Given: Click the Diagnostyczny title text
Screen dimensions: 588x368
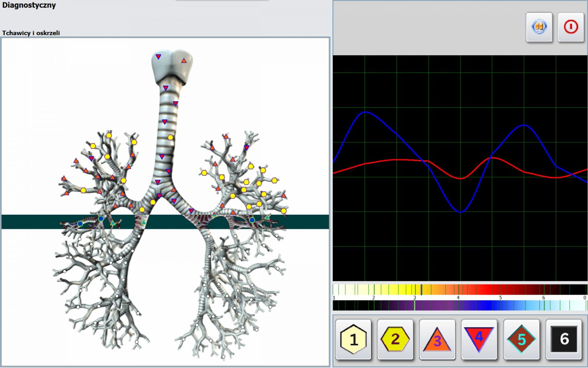Looking at the screenshot, I should click(29, 5).
